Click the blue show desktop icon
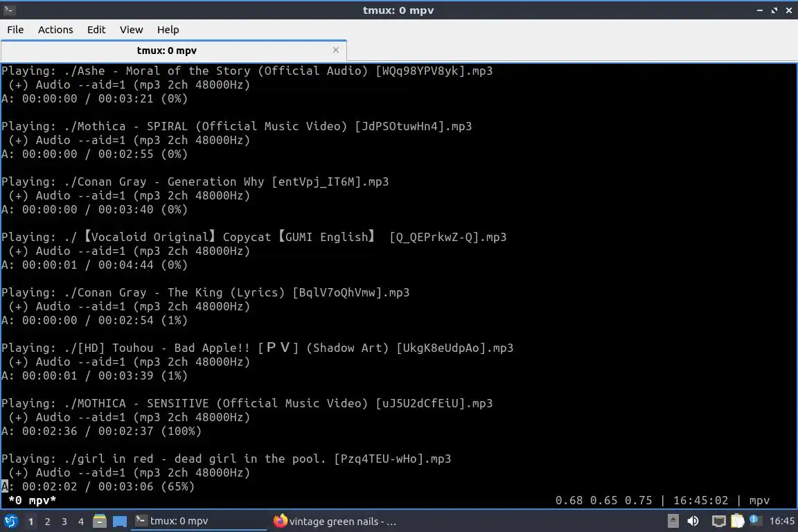Viewport: 798px width, 532px height. [x=120, y=522]
